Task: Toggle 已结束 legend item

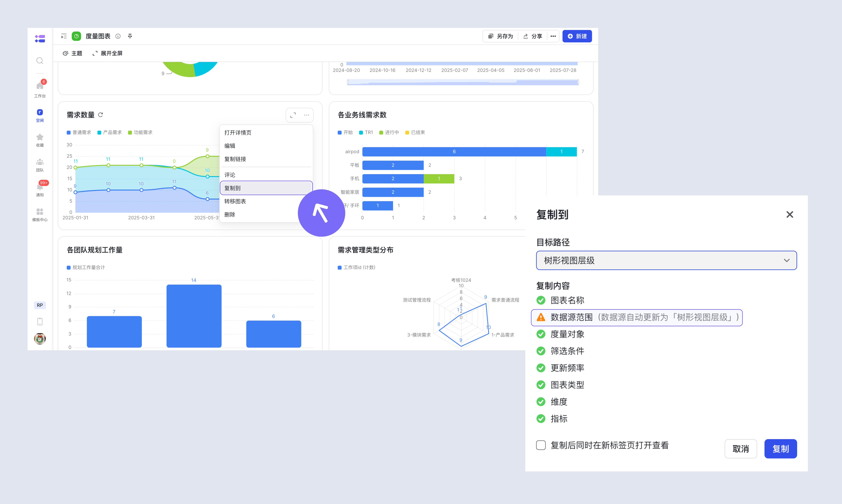Action: (415, 133)
